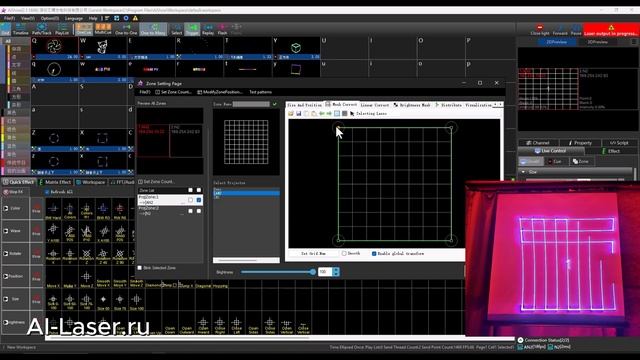The image size is (640, 360).
Task: Open the Language menu
Action: point(74,18)
